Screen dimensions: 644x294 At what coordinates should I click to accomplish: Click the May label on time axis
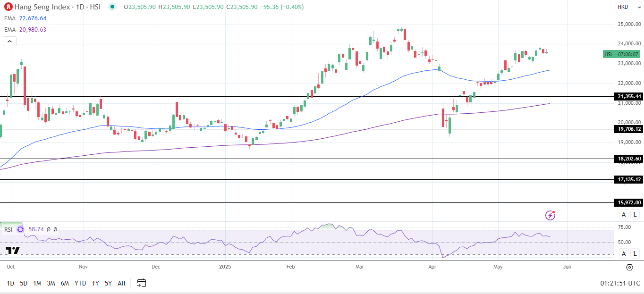tap(498, 267)
